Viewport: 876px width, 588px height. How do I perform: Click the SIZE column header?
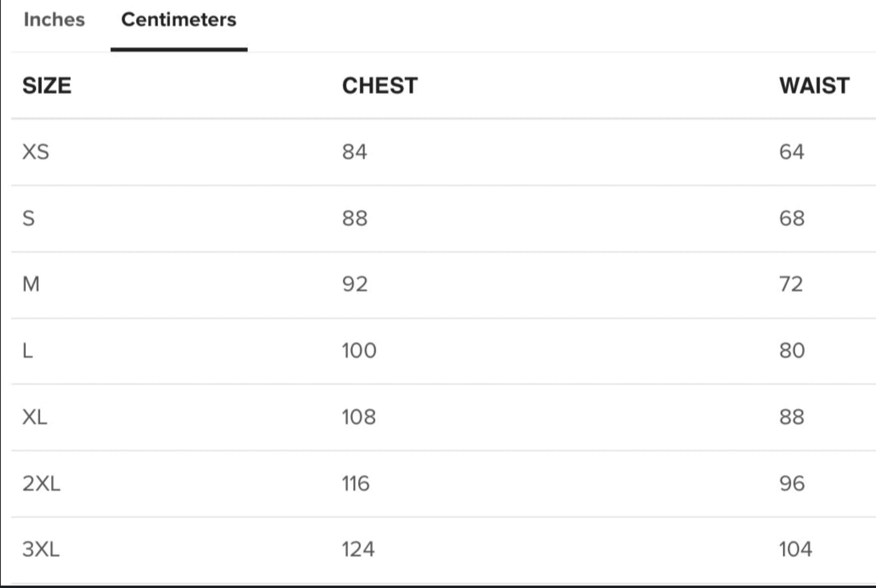[47, 86]
